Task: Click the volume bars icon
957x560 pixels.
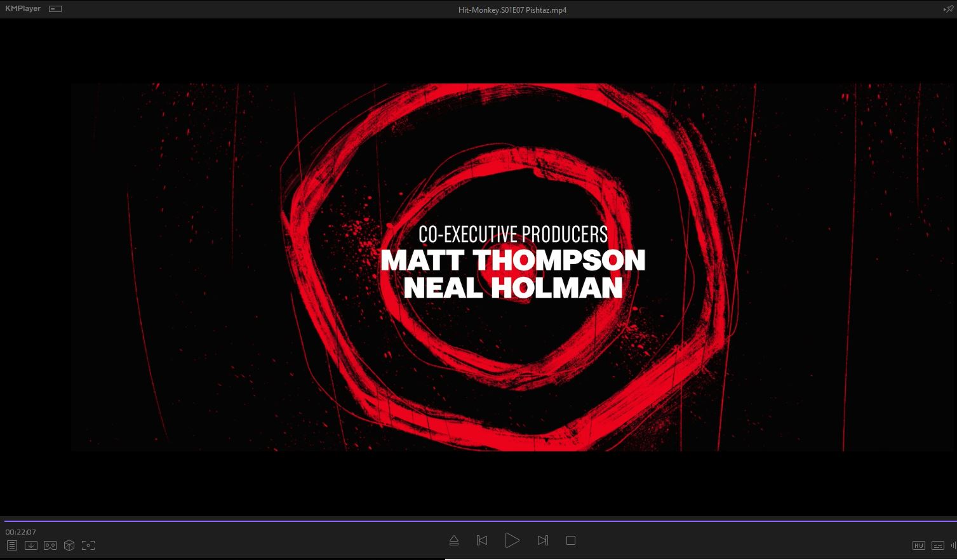Action: 953,545
